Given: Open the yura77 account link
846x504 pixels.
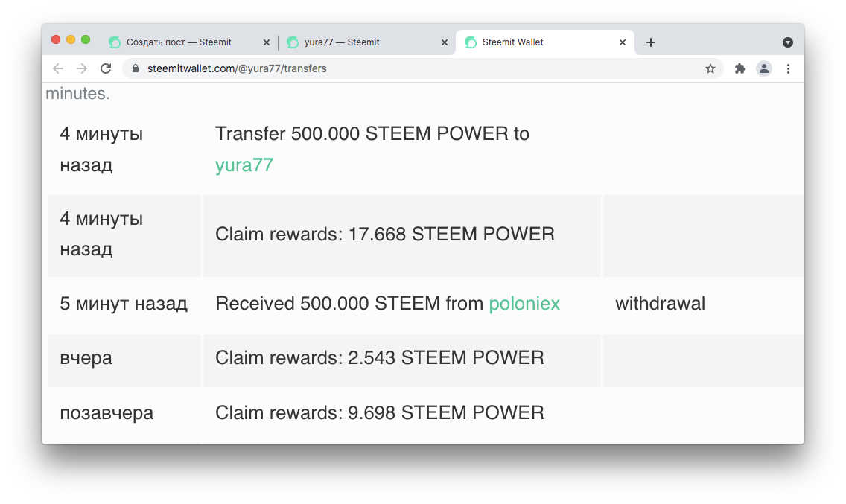Looking at the screenshot, I should click(x=244, y=165).
